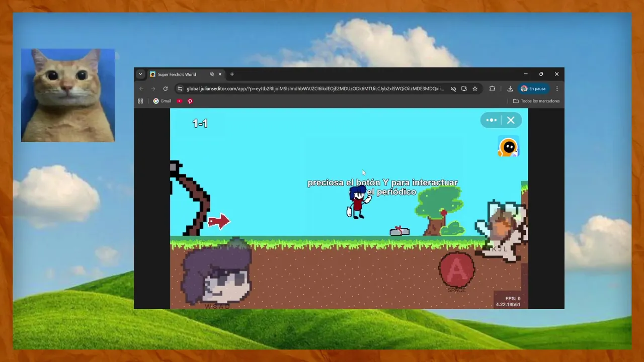Image resolution: width=644 pixels, height=362 pixels.
Task: Close the game with the X button
Action: click(511, 120)
